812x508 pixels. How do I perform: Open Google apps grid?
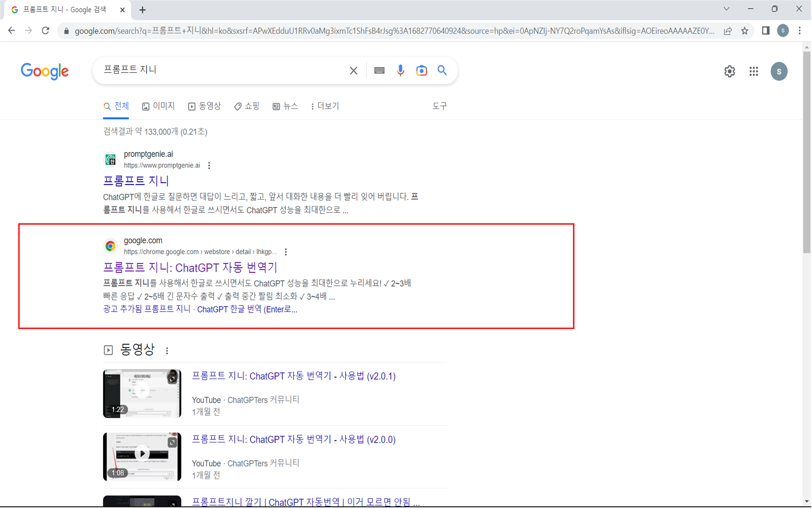[754, 71]
